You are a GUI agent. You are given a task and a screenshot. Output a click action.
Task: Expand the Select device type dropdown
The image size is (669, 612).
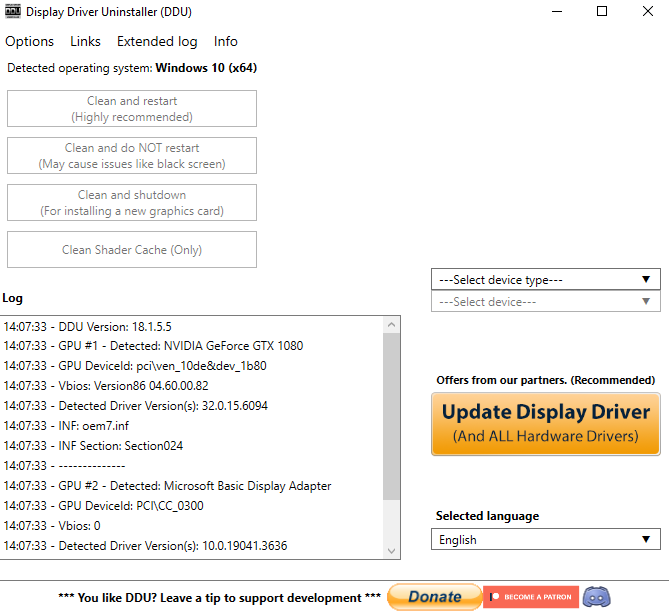tap(546, 280)
